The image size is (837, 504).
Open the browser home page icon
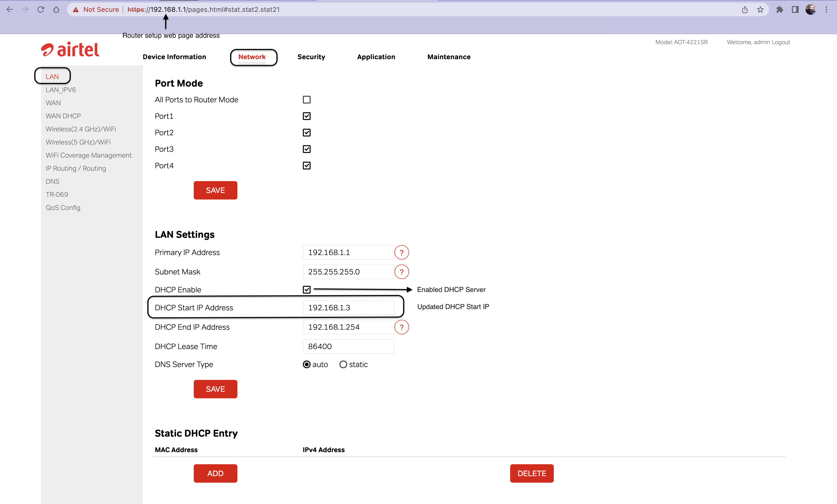[x=56, y=9]
